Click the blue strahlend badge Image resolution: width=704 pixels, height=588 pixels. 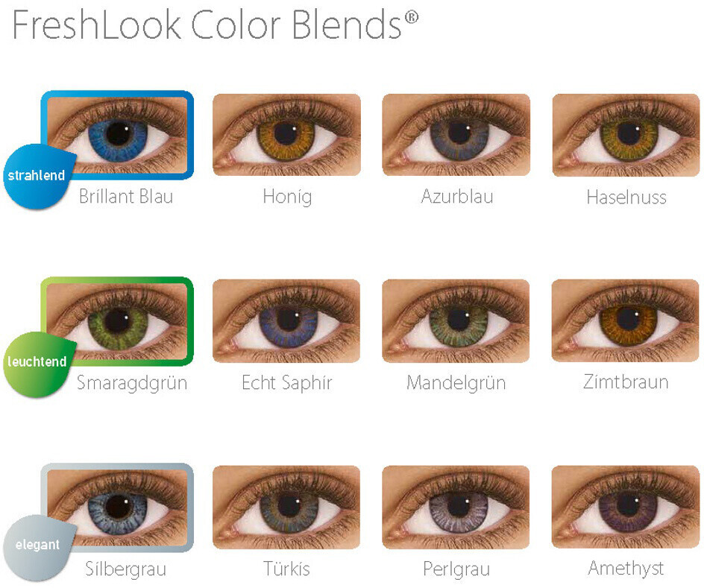coord(38,177)
